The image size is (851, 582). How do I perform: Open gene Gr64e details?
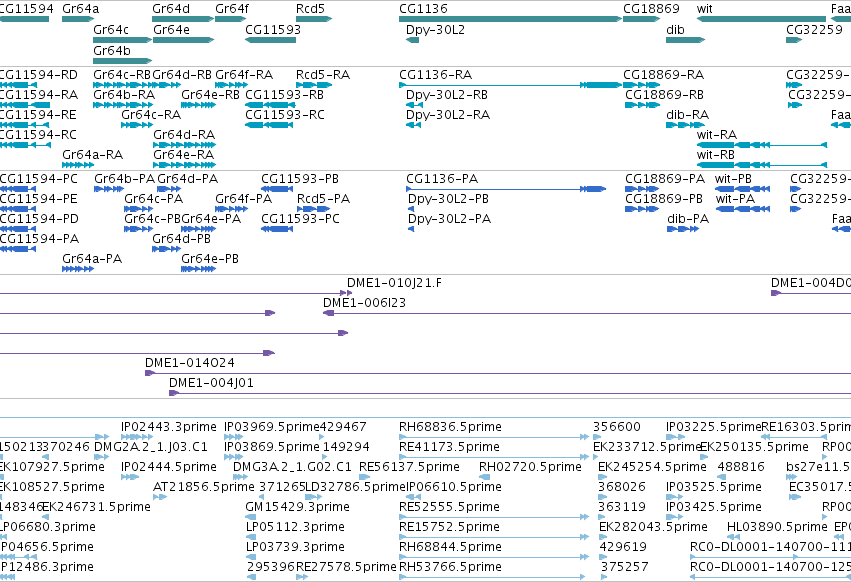click(183, 40)
